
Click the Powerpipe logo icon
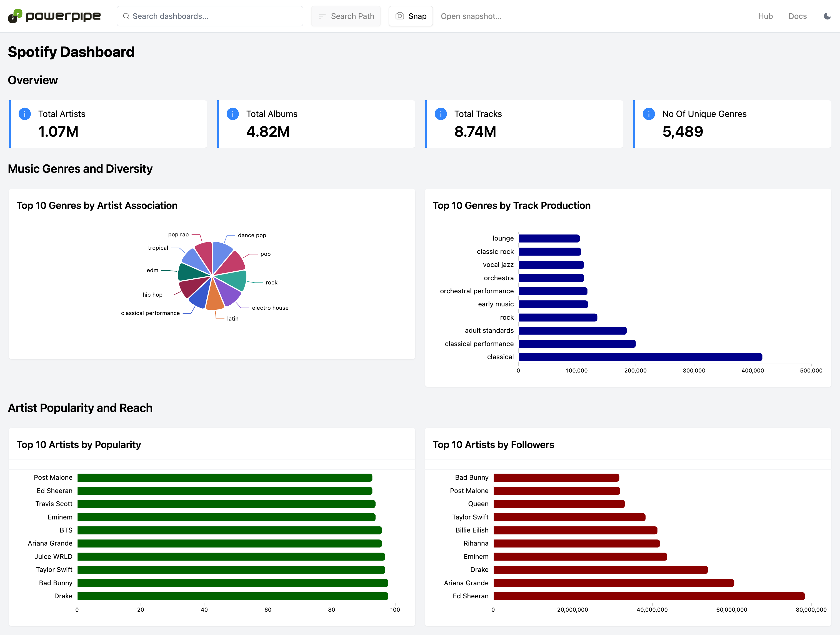click(x=15, y=16)
